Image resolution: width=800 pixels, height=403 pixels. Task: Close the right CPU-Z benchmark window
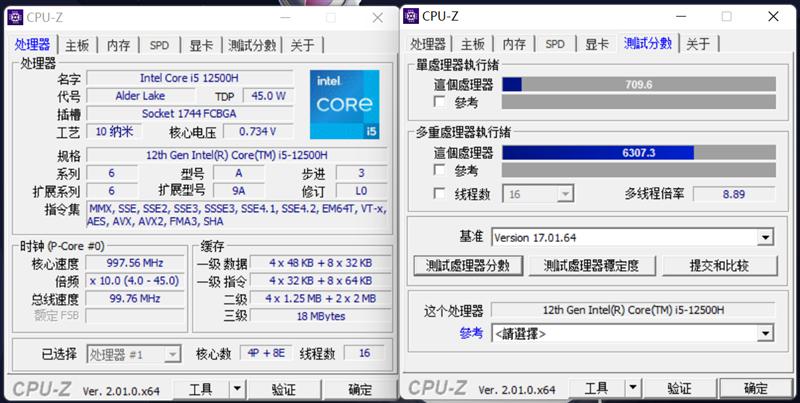(x=773, y=16)
